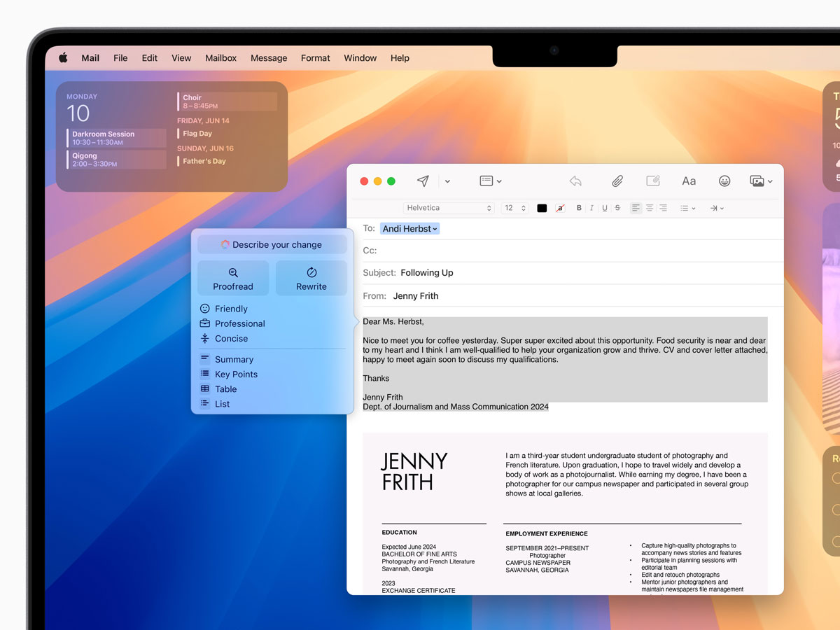Open the font size 12 selector
This screenshot has height=630, width=840.
[x=514, y=208]
